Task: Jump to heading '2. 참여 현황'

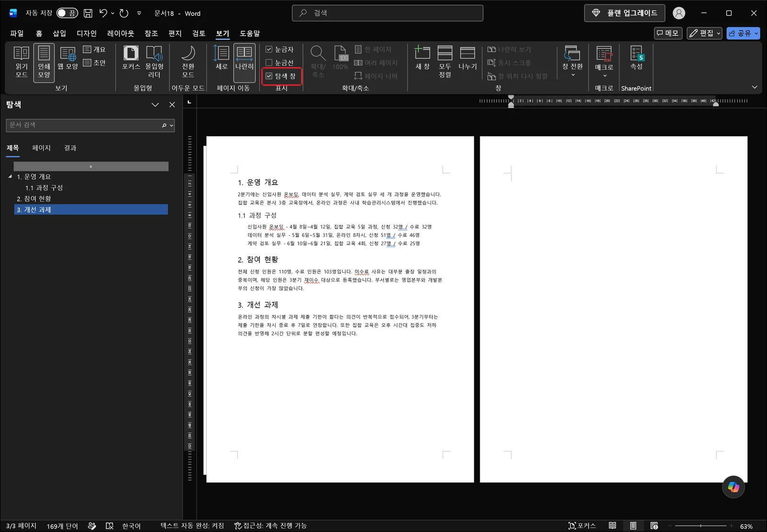Action: [x=91, y=198]
